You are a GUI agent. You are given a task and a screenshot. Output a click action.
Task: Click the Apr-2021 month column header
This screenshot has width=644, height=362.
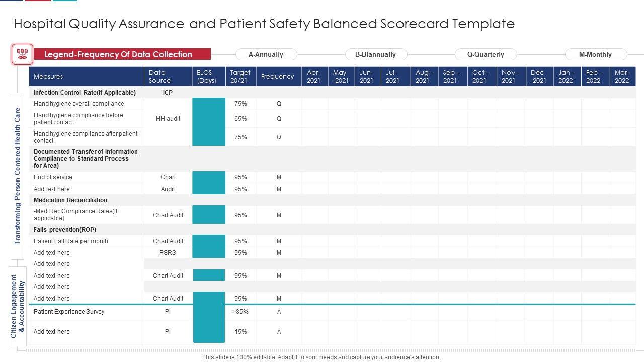[x=314, y=77]
